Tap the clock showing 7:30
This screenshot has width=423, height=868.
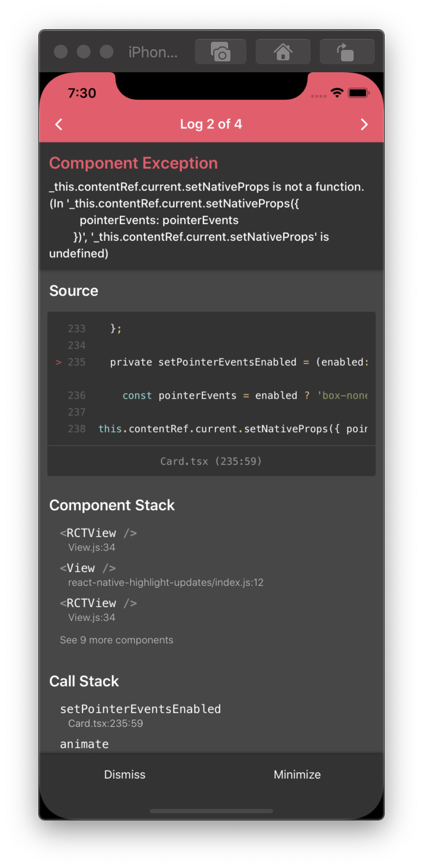(81, 92)
